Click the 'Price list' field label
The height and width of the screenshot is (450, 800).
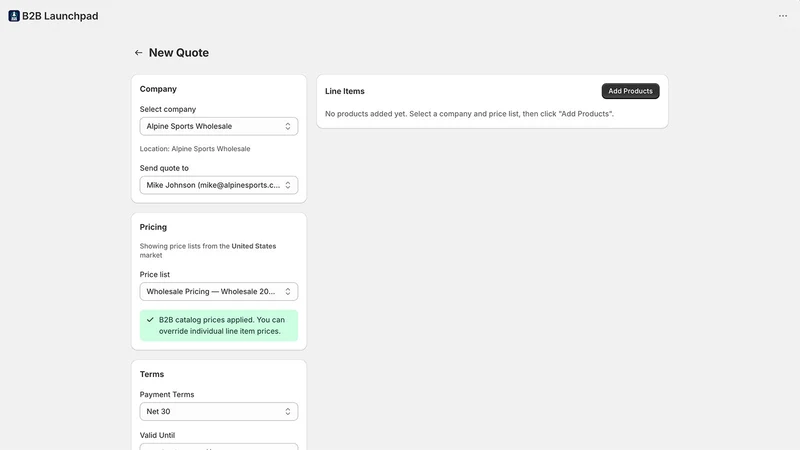(x=155, y=274)
